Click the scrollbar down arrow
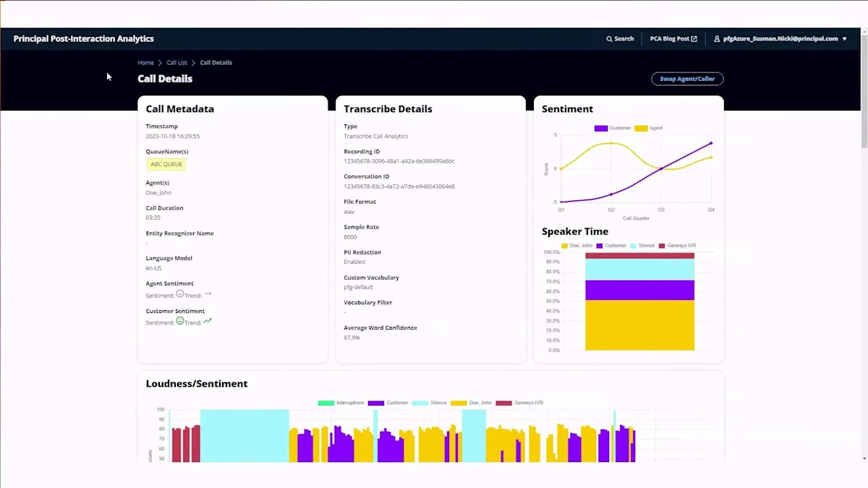 coord(864,458)
